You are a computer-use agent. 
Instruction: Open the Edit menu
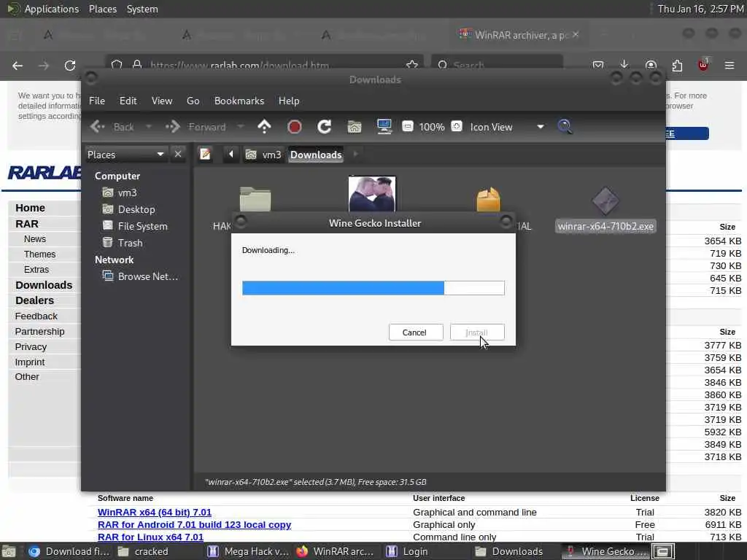point(128,101)
